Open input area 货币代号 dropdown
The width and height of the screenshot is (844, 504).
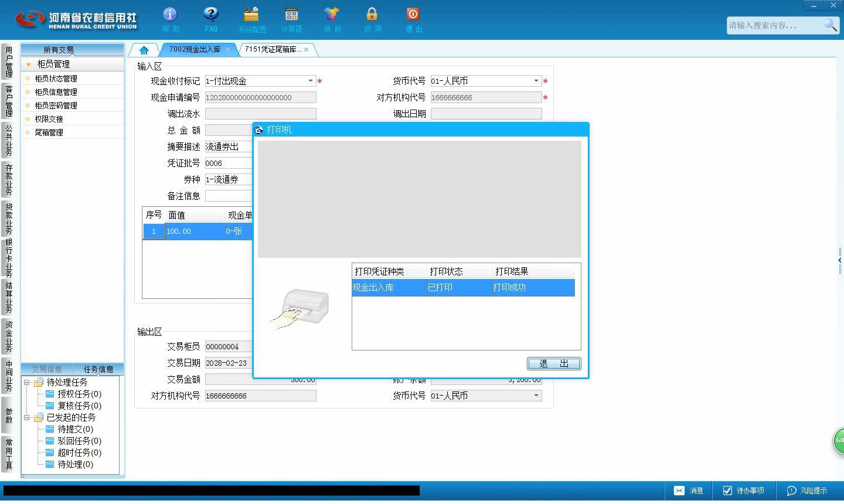[536, 81]
